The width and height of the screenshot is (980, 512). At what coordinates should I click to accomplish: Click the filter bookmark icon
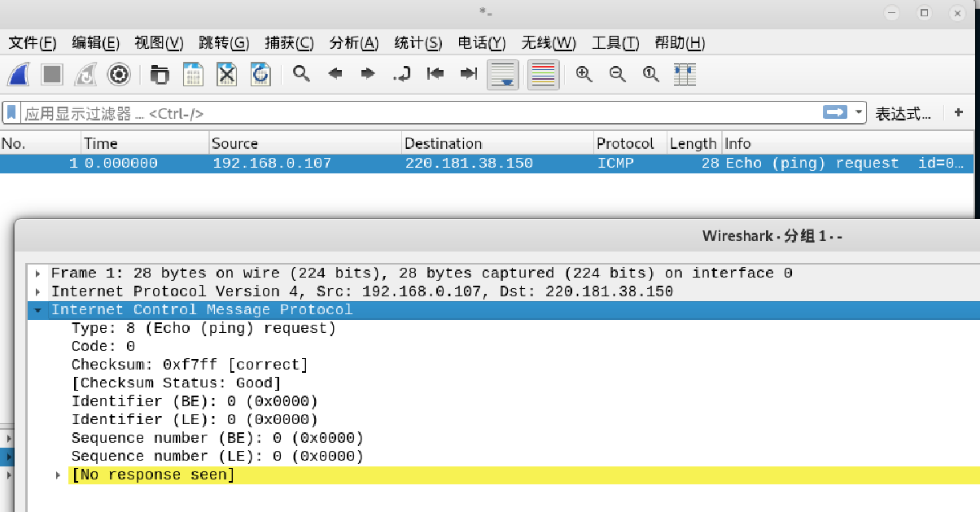point(12,112)
